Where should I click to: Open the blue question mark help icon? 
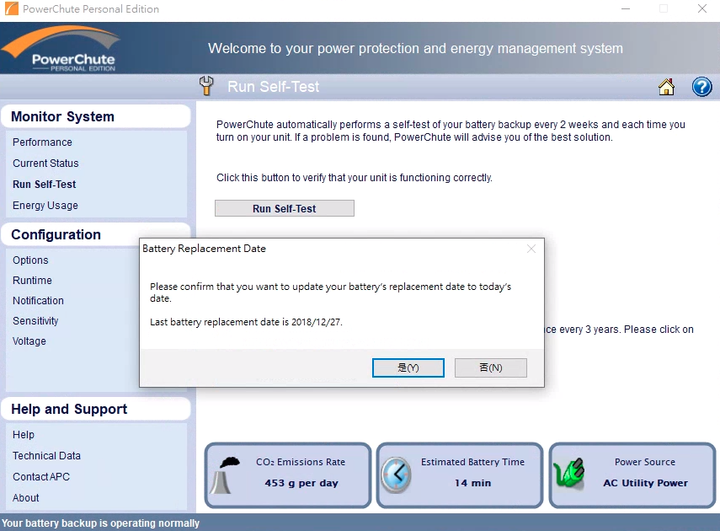pos(702,86)
